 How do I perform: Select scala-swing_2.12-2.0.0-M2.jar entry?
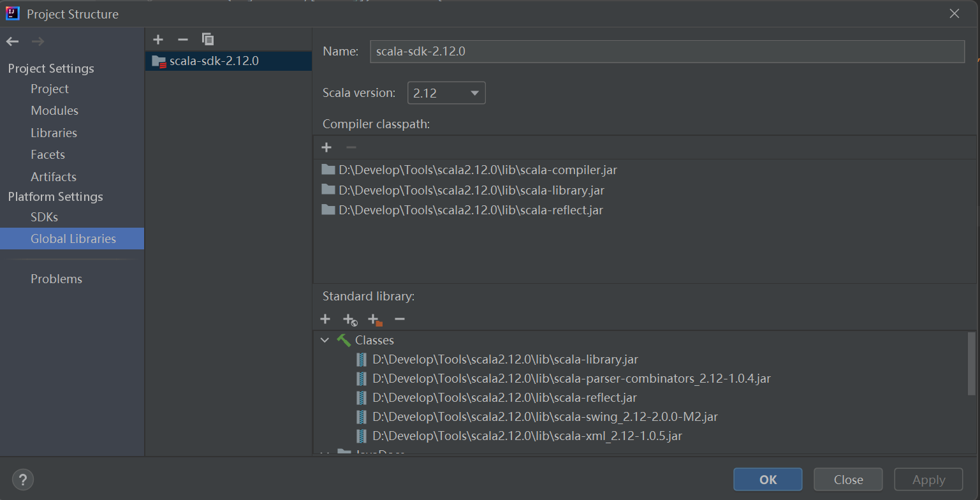[545, 416]
